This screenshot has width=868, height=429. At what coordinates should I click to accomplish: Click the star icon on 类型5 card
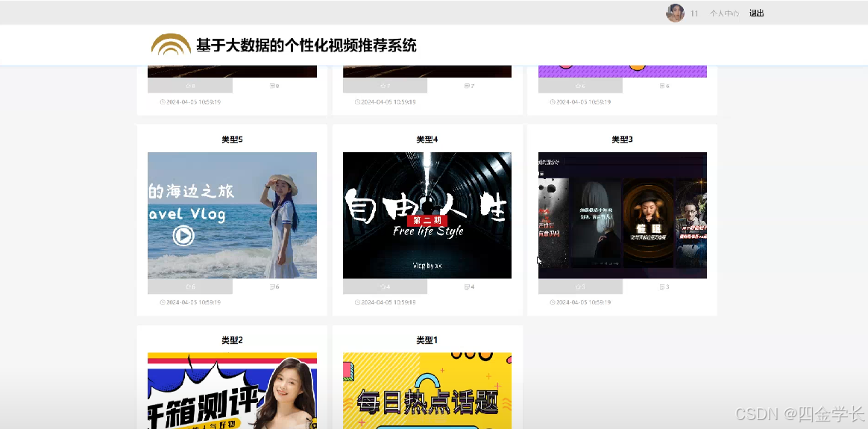click(x=188, y=286)
